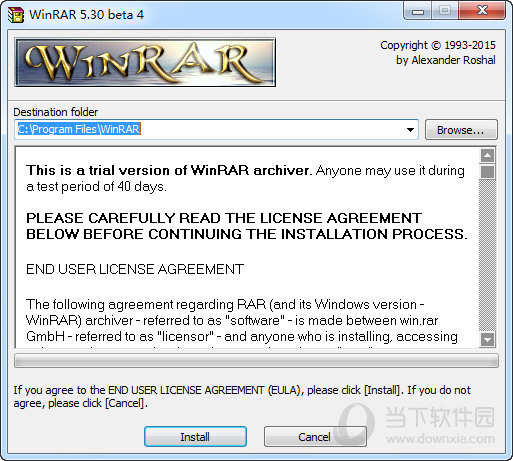Click the 'WinRAR 5.30 beta 4' window title
This screenshot has width=513, height=461.
[x=87, y=15]
